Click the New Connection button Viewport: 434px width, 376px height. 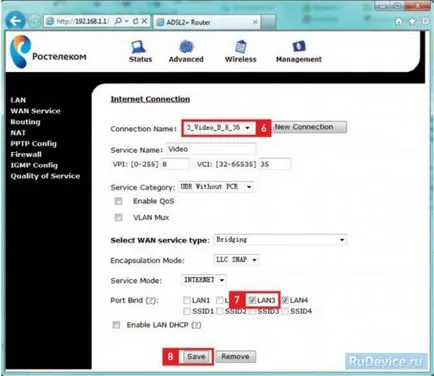(309, 127)
